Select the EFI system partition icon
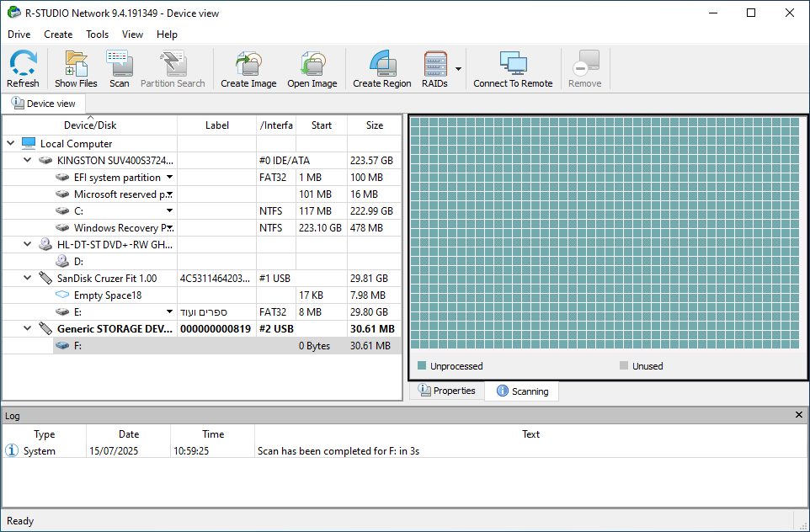 [62, 177]
